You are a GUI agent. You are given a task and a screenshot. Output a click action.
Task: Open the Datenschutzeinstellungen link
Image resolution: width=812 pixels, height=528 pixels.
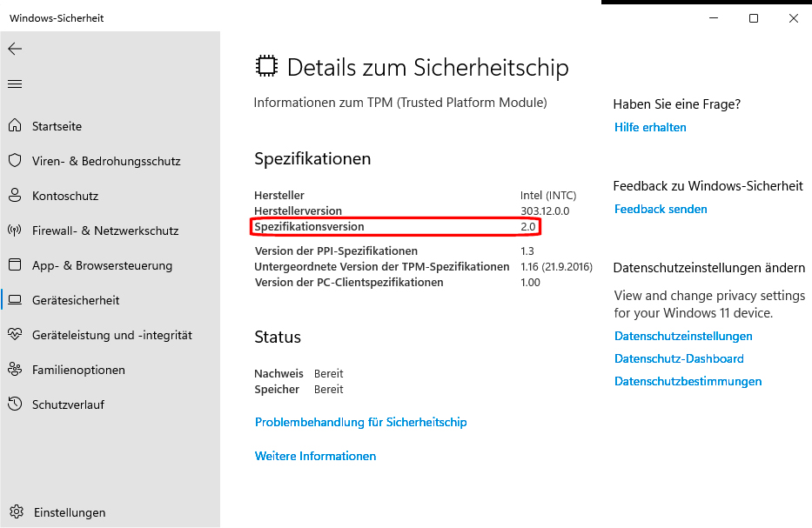(x=683, y=336)
